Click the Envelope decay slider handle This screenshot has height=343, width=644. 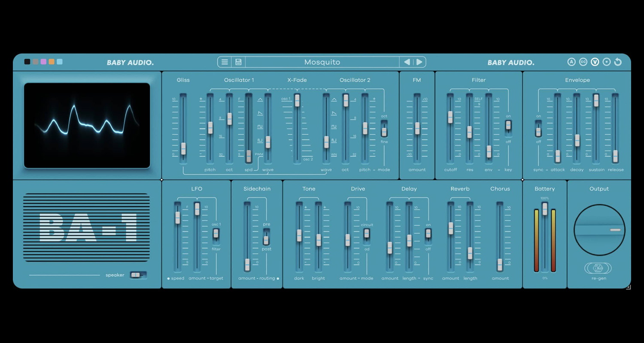[x=577, y=140]
